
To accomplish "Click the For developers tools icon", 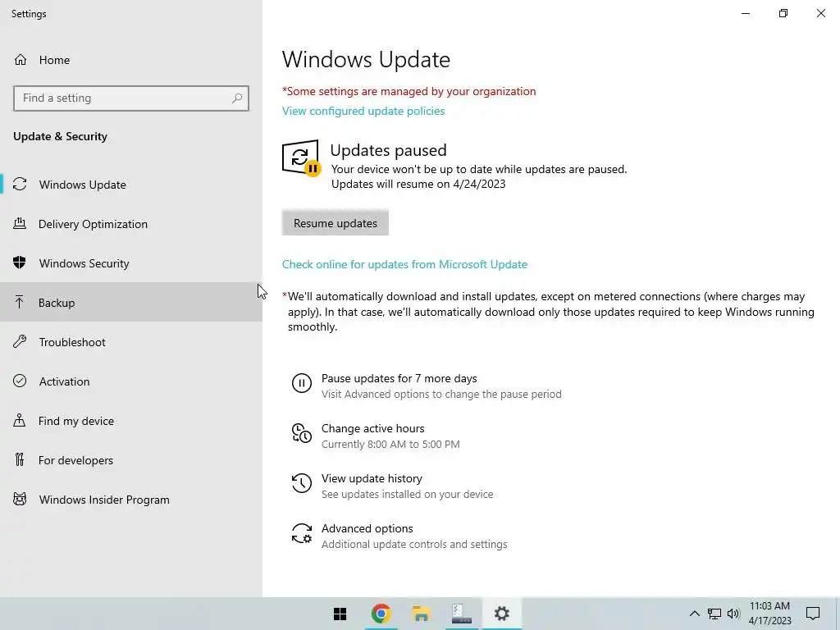I will [20, 460].
